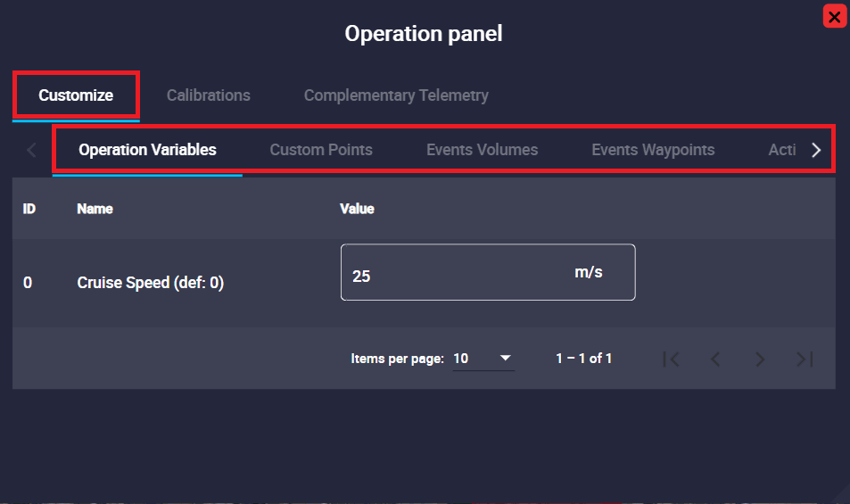This screenshot has height=504, width=850.
Task: Jump to the first page of results
Action: tap(672, 359)
